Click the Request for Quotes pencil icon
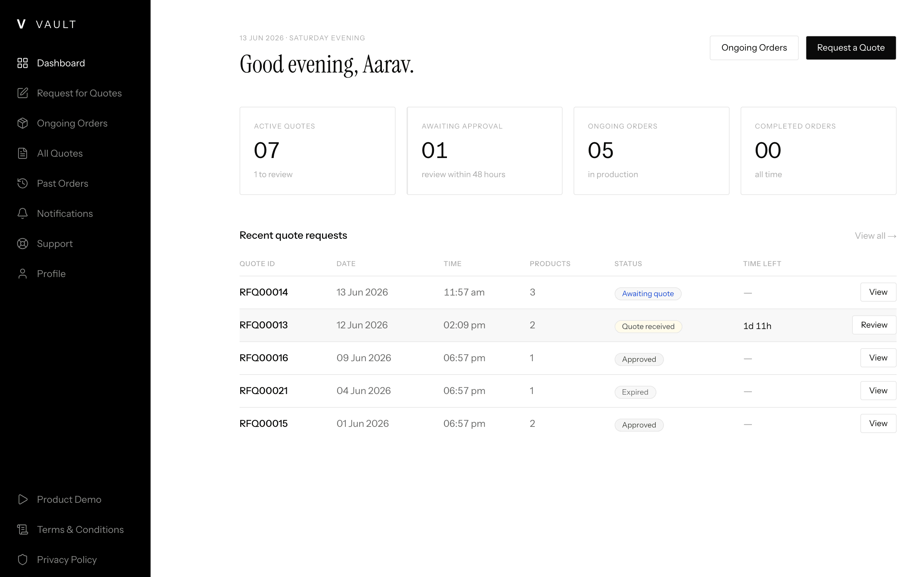This screenshot has width=924, height=577. pyautogui.click(x=23, y=93)
